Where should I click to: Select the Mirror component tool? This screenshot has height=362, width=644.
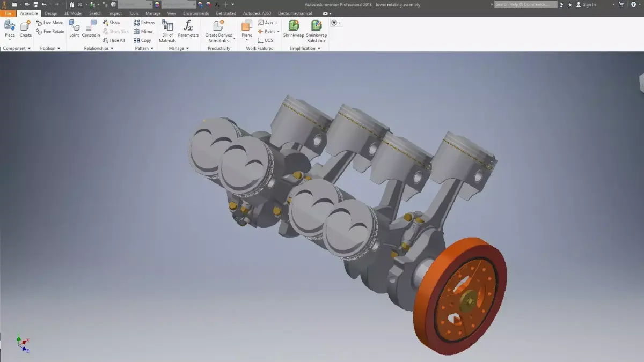(143, 32)
